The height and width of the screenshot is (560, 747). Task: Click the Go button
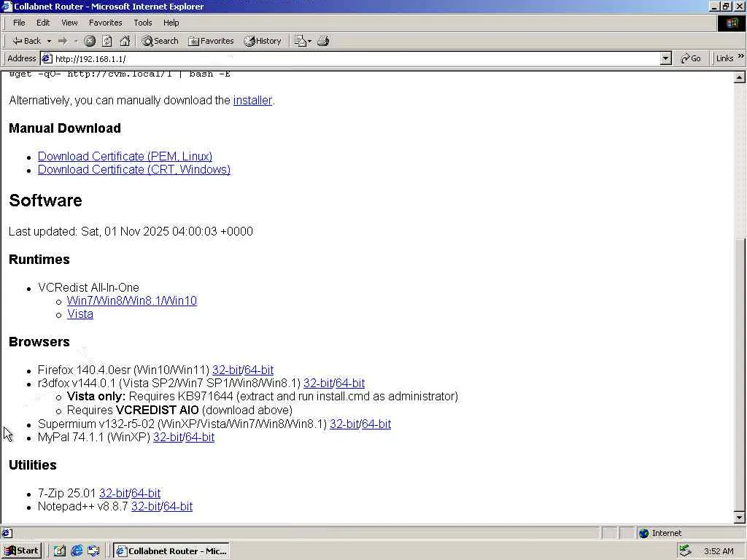(x=691, y=58)
